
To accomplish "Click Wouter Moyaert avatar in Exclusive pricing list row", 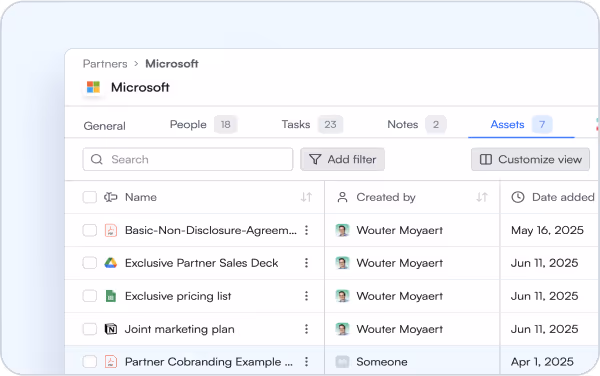I will [342, 296].
